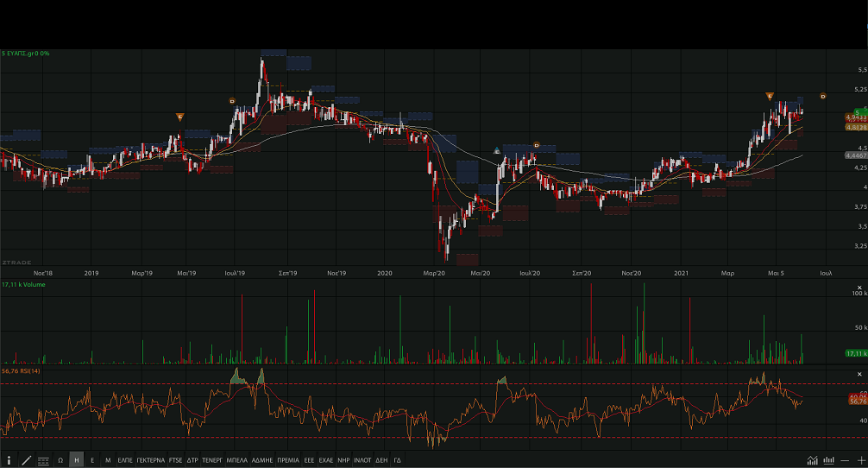Zoom in with the plus icon
868x468 pixels.
[x=861, y=461]
